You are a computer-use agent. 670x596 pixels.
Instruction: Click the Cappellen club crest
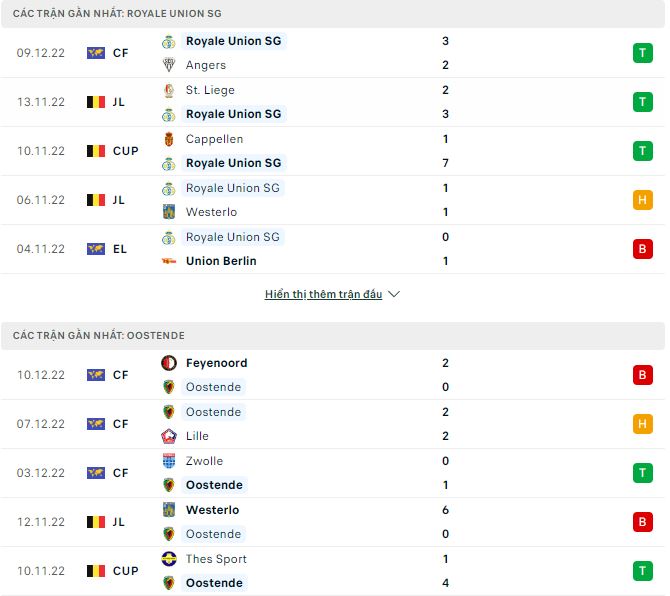[168, 139]
